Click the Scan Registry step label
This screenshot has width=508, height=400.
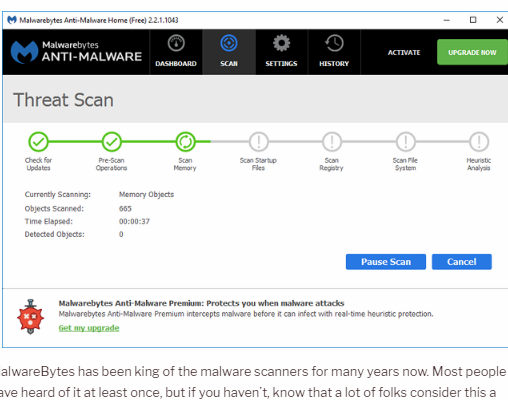point(331,164)
